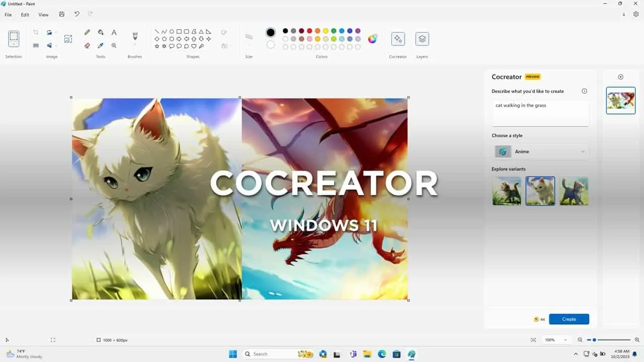The height and width of the screenshot is (362, 644).
Task: Select the Color picker eyedropper tool
Action: (x=101, y=46)
